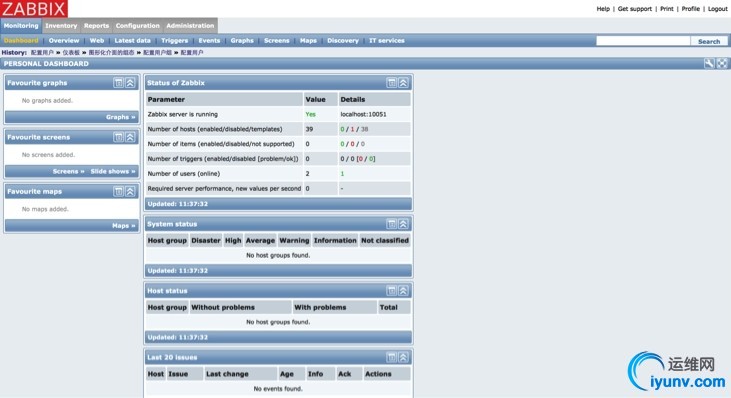Click 'No host groups found.' in System status
This screenshot has width=731, height=398.
(278, 255)
